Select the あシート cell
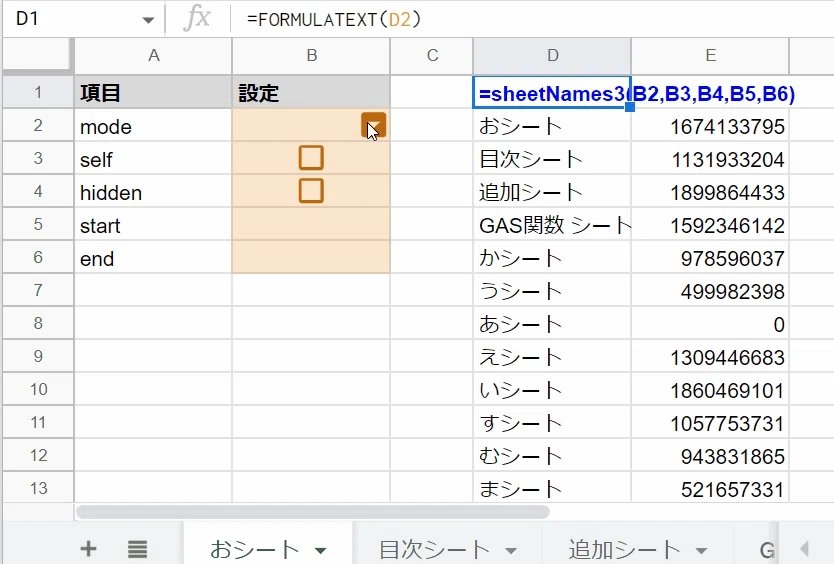Image resolution: width=834 pixels, height=564 pixels. (x=552, y=323)
